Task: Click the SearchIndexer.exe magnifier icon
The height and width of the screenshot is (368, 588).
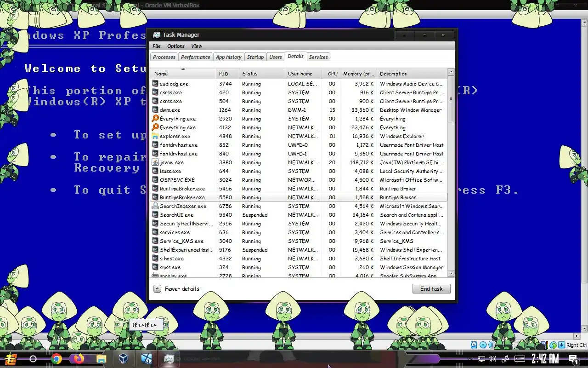Action: 155,206
